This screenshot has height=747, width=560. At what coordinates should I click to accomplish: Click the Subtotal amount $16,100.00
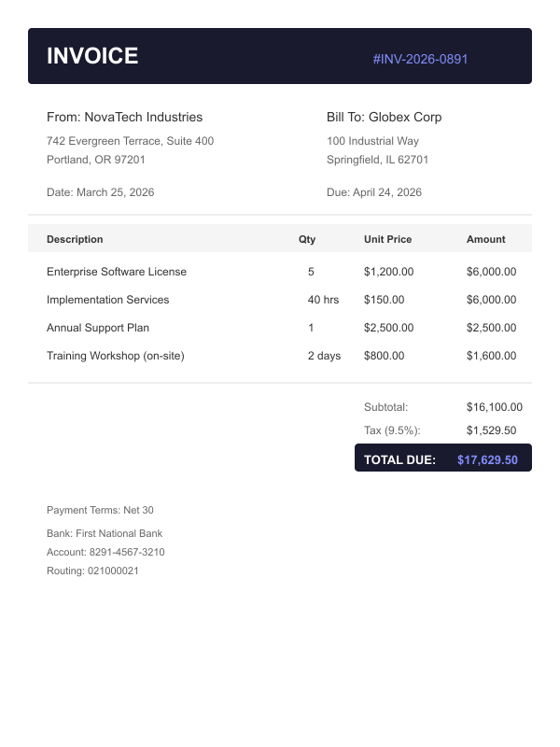click(x=494, y=407)
